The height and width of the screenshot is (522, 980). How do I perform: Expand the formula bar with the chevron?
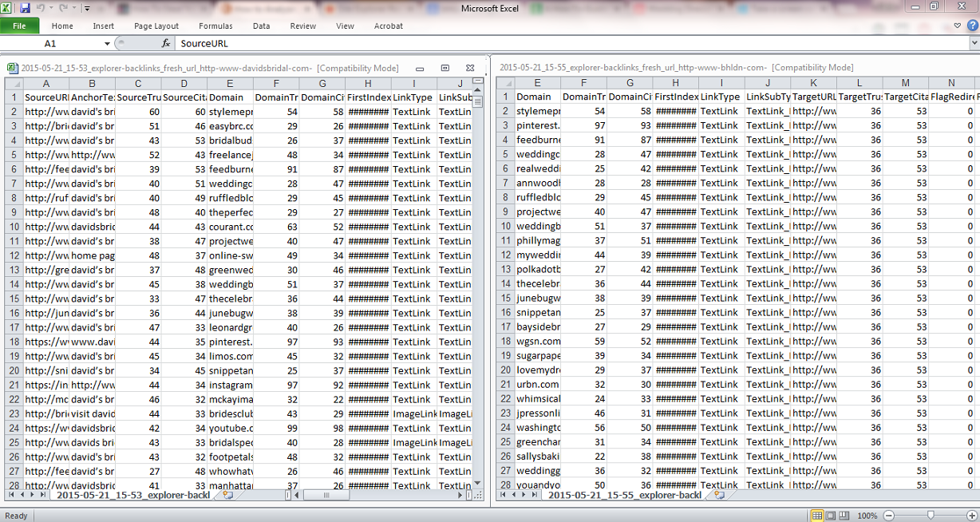(x=973, y=43)
